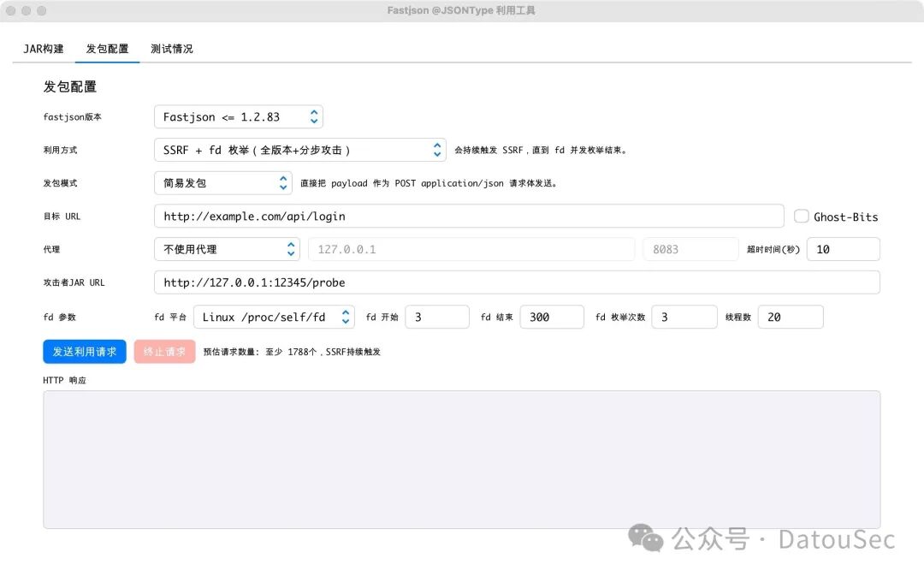Viewport: 924px width, 576px height.
Task: Enable the Ghost-Bits checkbox
Action: point(801,216)
